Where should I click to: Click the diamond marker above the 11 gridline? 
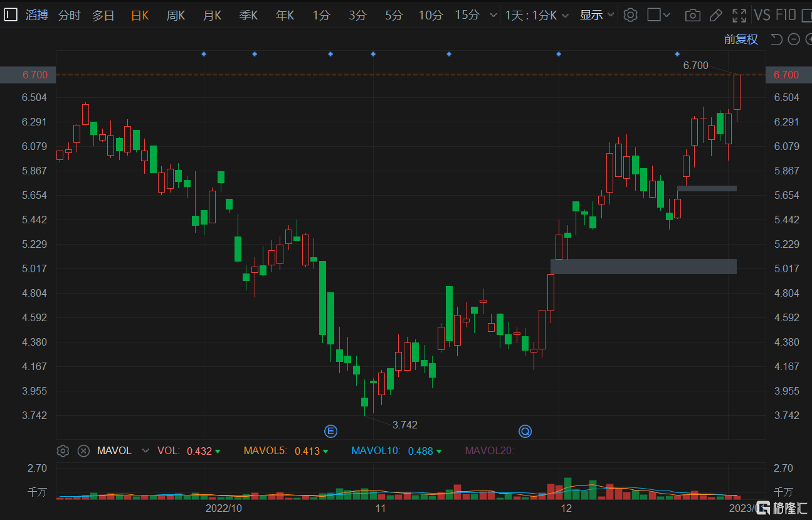373,55
